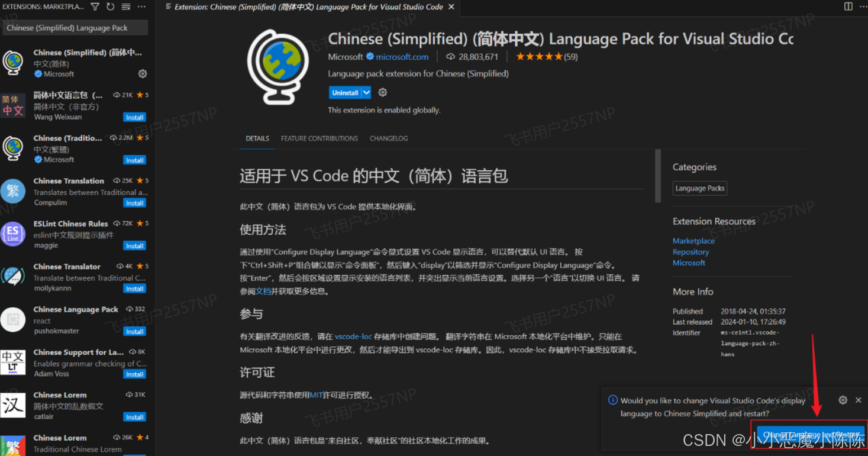This screenshot has width=868, height=456.
Task: Select the 简体中文语言包 extension icon
Action: click(x=13, y=105)
